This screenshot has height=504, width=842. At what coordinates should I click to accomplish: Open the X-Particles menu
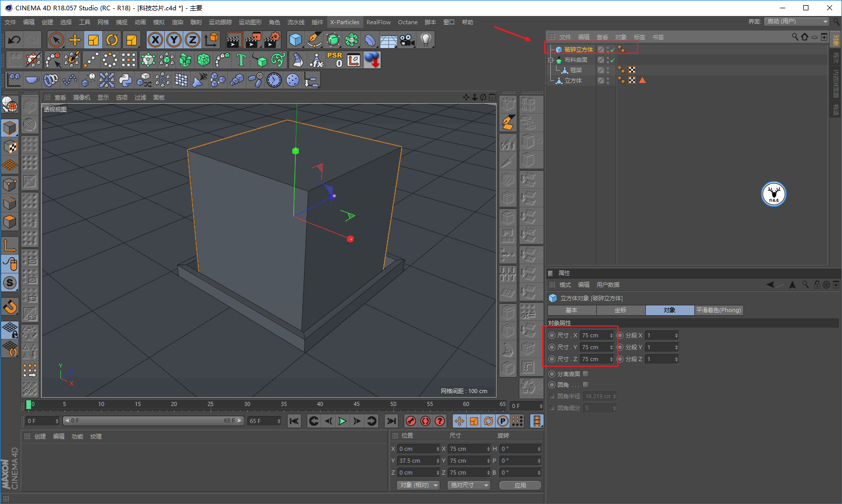344,22
